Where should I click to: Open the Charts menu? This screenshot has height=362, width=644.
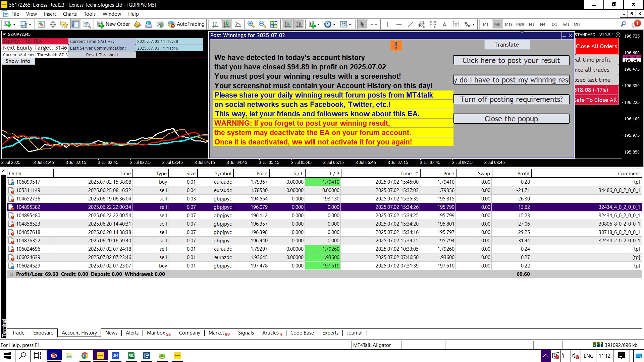70,14
